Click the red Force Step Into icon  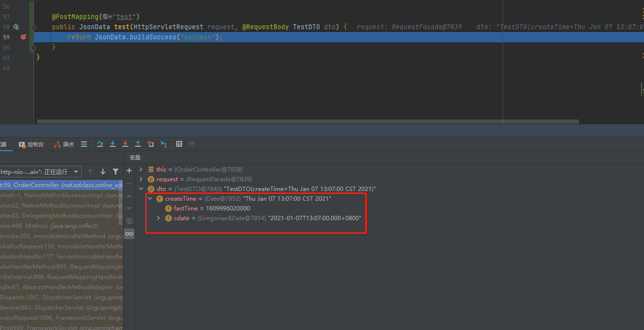[x=125, y=144]
